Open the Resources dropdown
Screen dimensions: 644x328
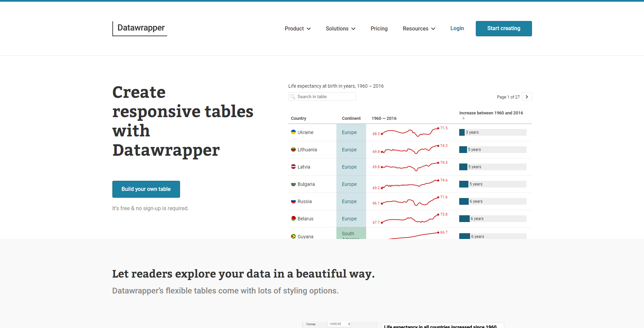click(419, 29)
